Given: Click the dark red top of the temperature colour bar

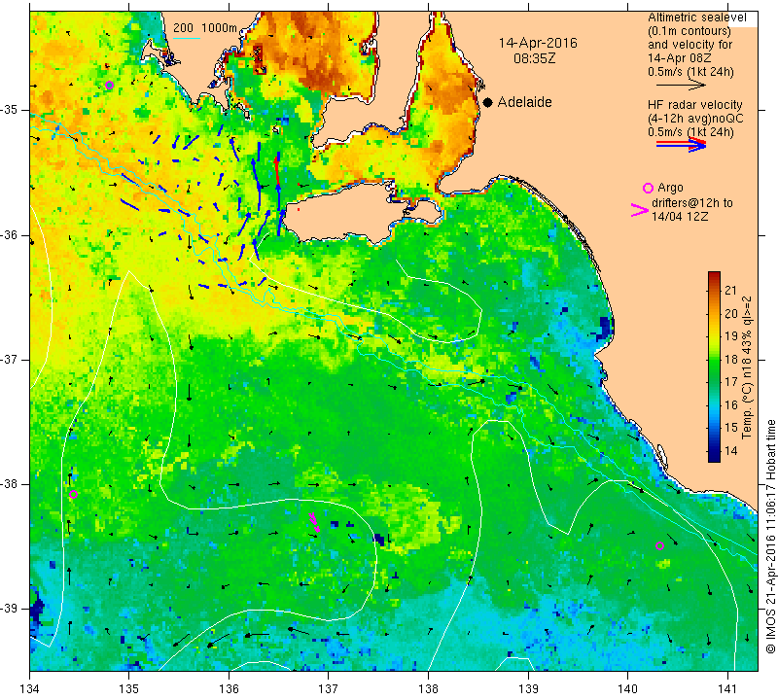Looking at the screenshot, I should click(x=714, y=275).
